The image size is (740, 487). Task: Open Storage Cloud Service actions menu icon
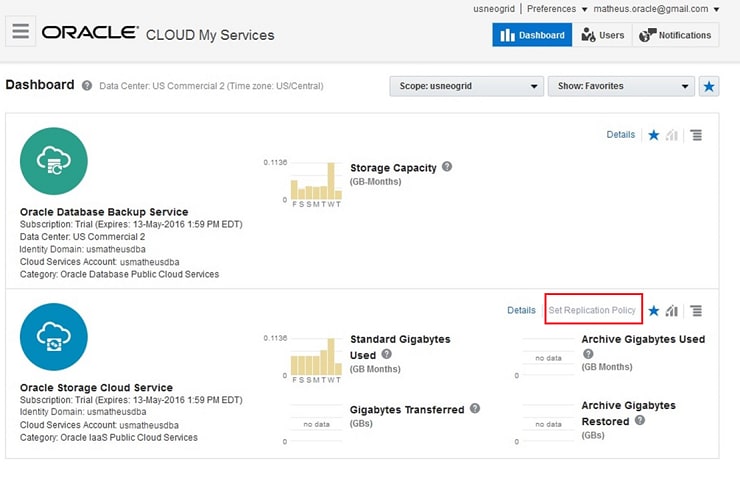pos(696,311)
